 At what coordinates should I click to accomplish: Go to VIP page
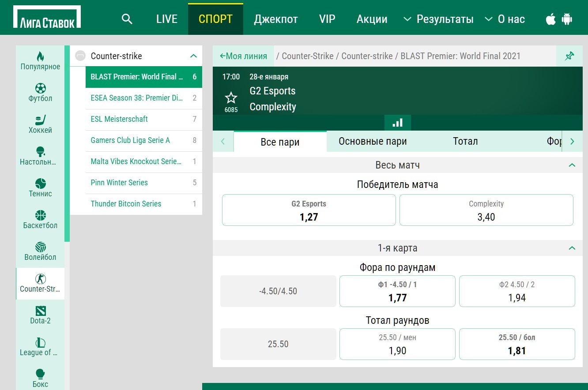pyautogui.click(x=327, y=19)
